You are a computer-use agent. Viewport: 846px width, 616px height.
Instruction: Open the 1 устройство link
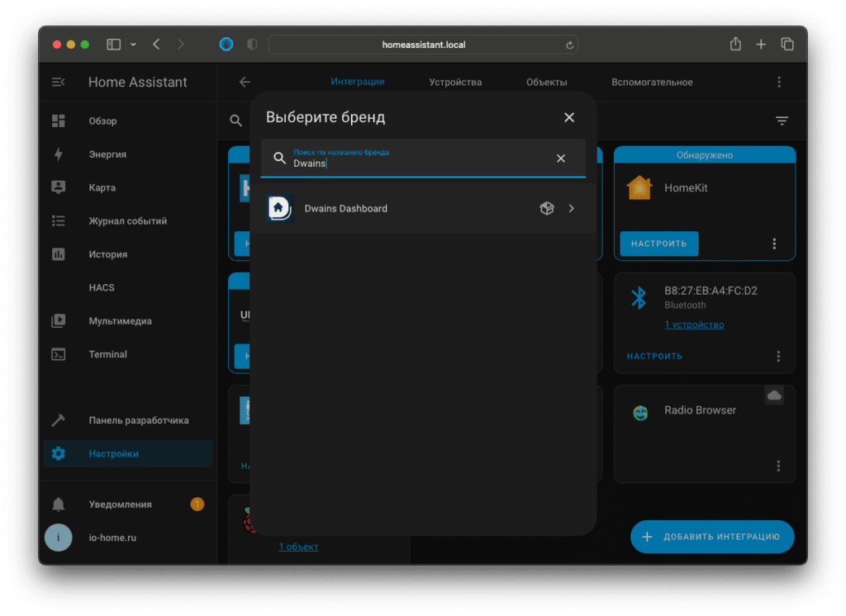[x=694, y=325]
